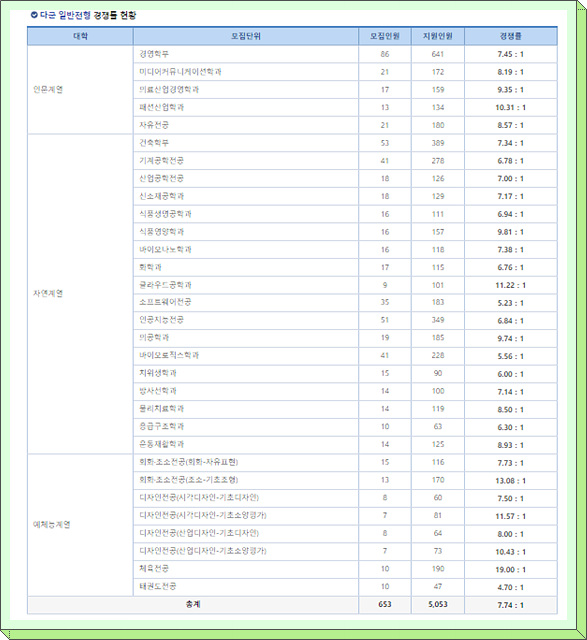Screen dimensions: 587x640
Task: Click the '산업공학전공' row name
Action: pos(162,178)
